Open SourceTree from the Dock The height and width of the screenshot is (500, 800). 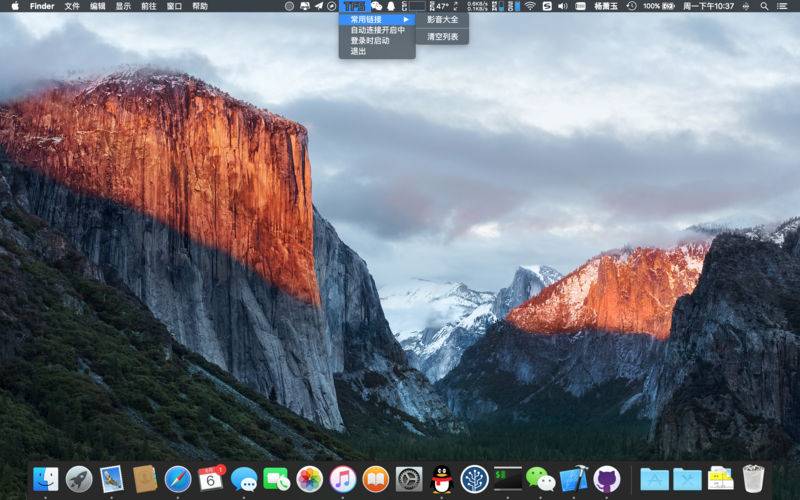[474, 480]
